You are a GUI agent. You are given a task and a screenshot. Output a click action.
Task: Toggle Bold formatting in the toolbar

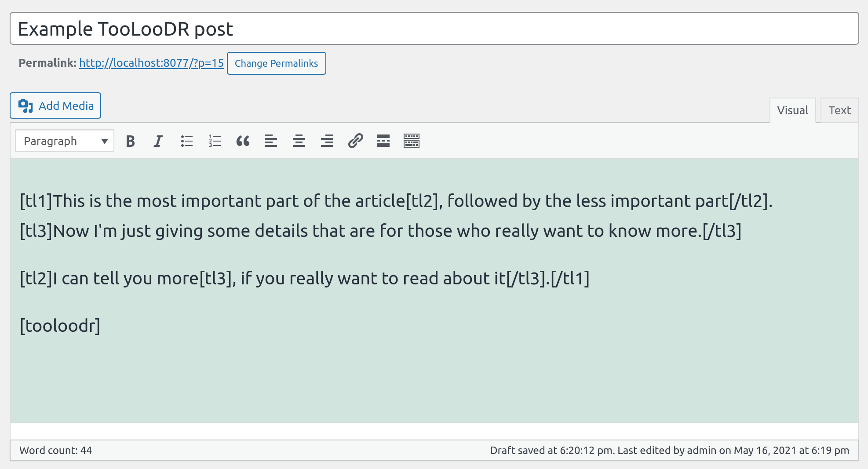(x=130, y=141)
